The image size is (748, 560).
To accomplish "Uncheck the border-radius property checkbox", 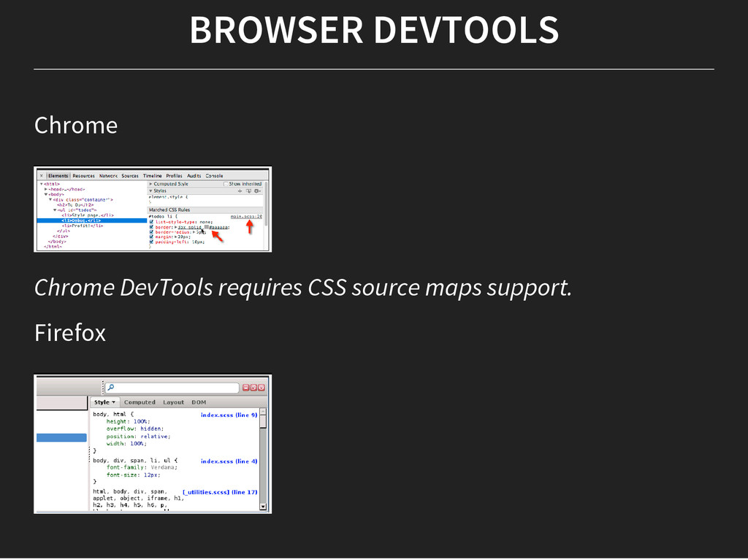I will (152, 232).
